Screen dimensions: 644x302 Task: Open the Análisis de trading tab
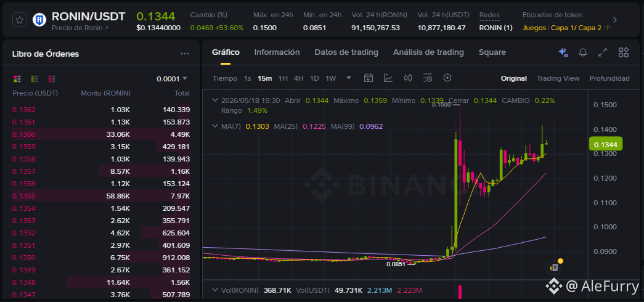[428, 52]
